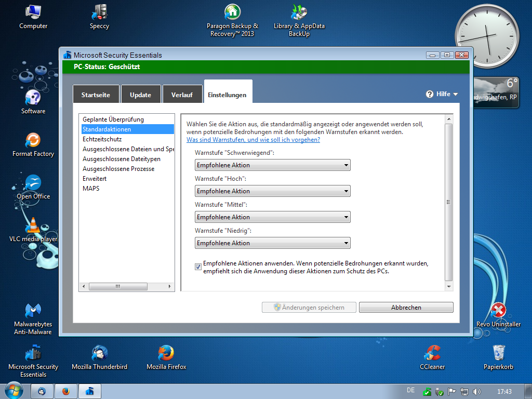
Task: Switch to the Verlauf tab
Action: point(182,94)
